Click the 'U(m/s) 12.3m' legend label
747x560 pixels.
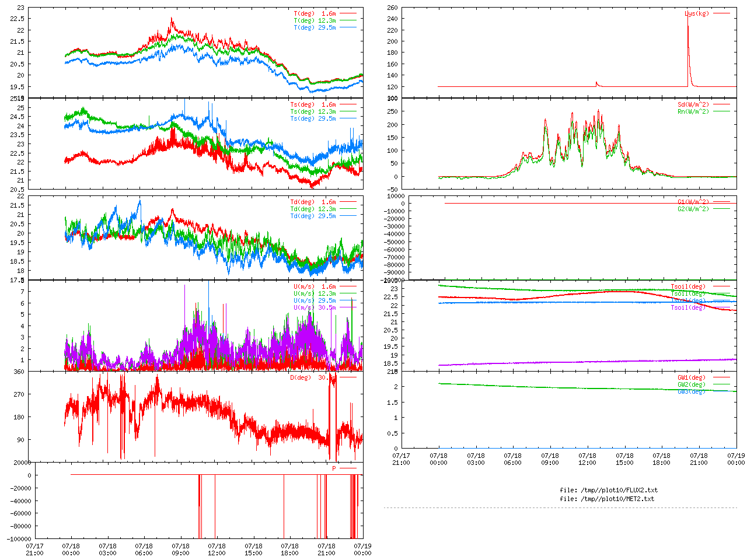(x=315, y=293)
